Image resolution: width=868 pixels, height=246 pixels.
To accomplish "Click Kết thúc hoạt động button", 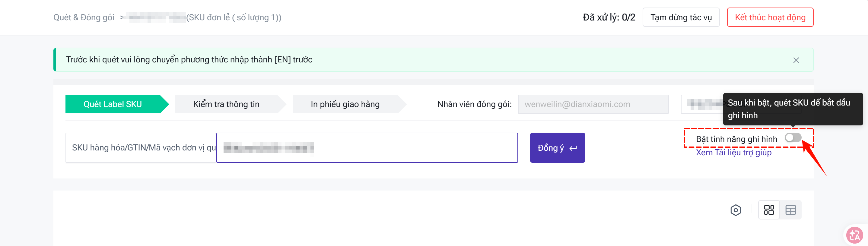I will [x=770, y=17].
